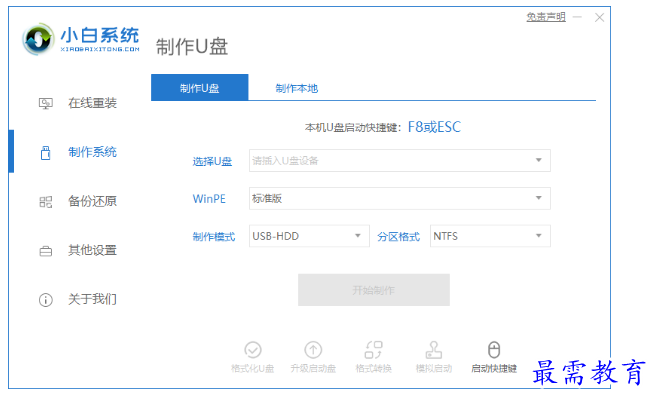
Task: Expand the 选择U盘 dropdown arrow
Action: [x=538, y=160]
